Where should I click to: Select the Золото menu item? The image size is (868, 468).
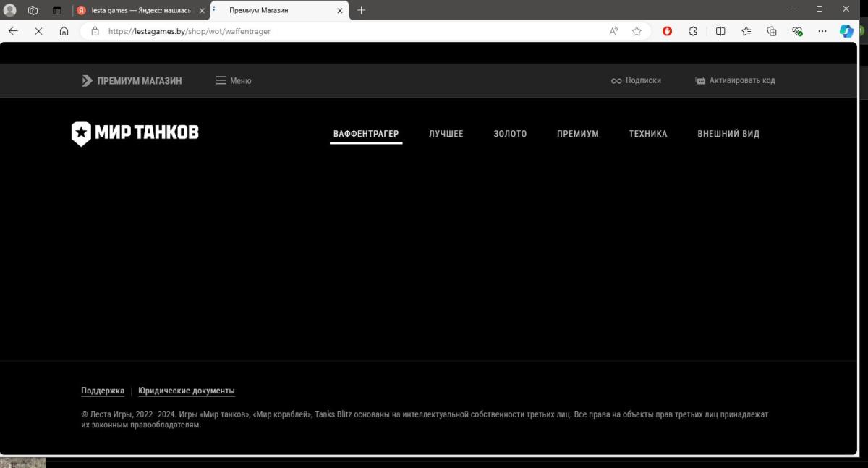click(510, 134)
